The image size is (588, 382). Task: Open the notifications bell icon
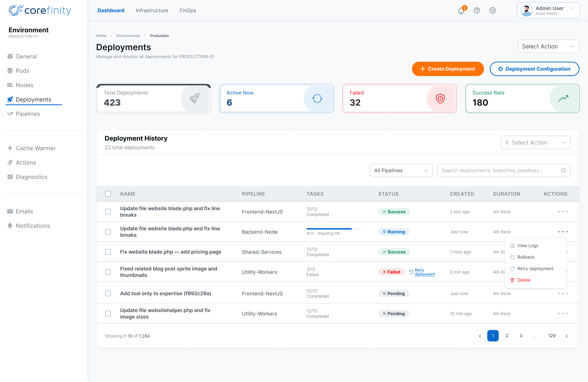(x=461, y=10)
